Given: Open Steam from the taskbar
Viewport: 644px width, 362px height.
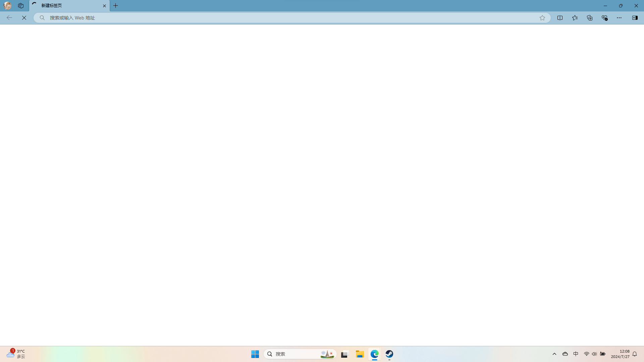Looking at the screenshot, I should point(389,354).
